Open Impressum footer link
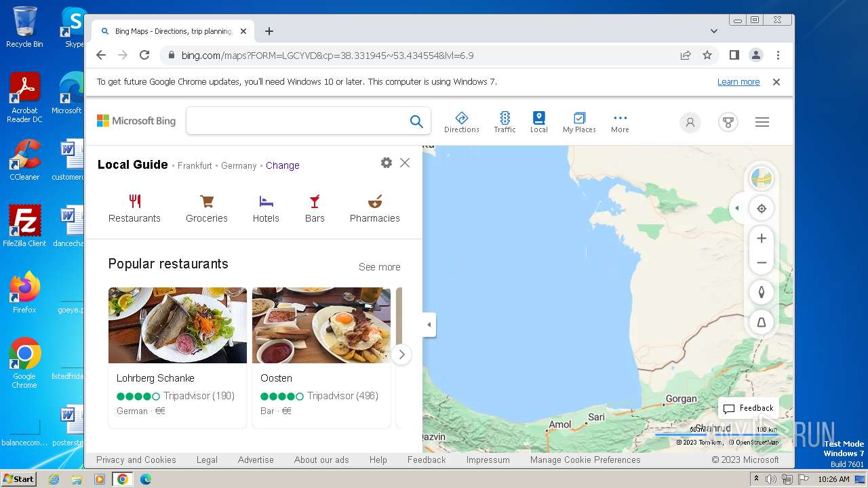Screen dimensions: 868x488 tap(488, 460)
